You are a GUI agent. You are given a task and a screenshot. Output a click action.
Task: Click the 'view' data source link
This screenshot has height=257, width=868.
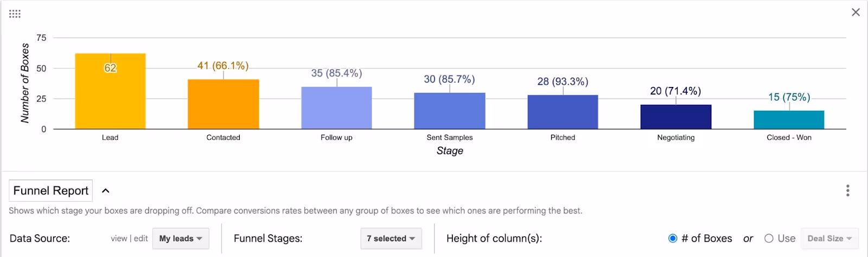click(119, 239)
